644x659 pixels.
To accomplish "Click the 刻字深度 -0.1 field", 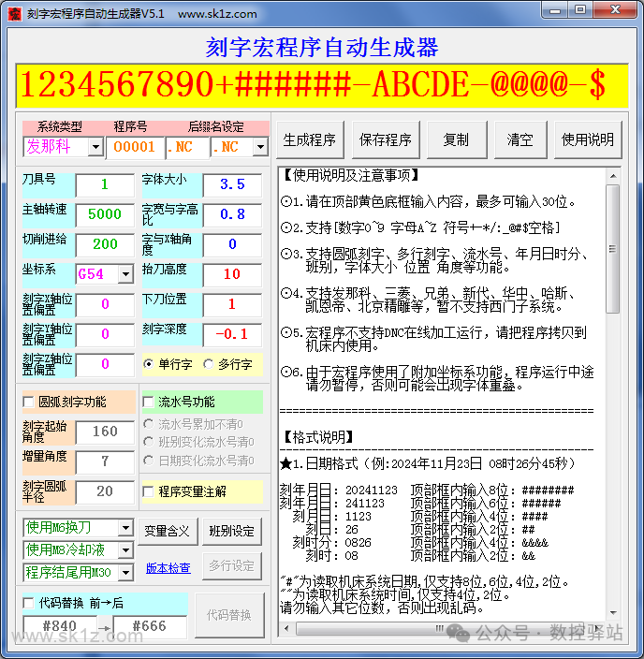I will point(232,334).
